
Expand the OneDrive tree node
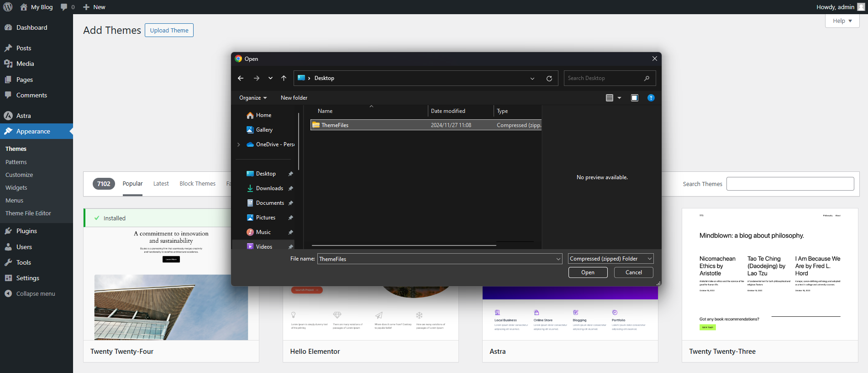(x=239, y=144)
